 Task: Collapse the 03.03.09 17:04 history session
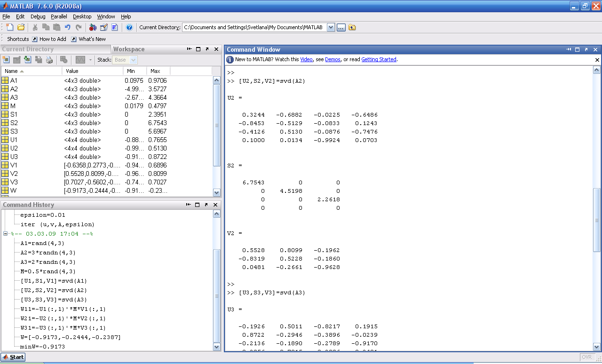(x=6, y=234)
